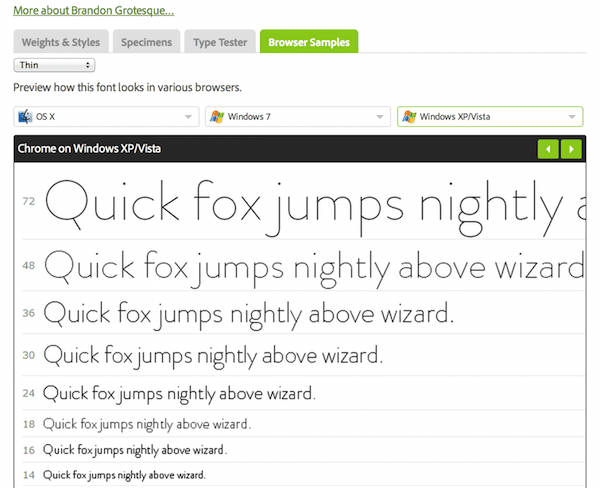Click the 30 size label
This screenshot has height=488, width=600.
coord(29,355)
